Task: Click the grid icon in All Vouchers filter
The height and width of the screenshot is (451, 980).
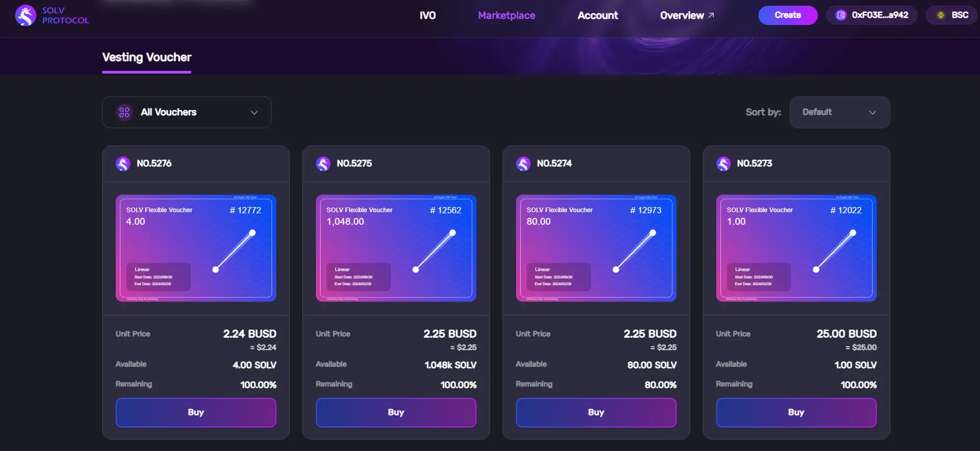Action: coord(124,112)
